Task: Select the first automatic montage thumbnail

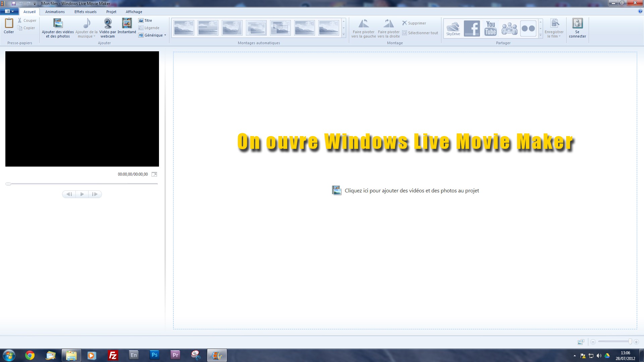Action: pyautogui.click(x=183, y=28)
